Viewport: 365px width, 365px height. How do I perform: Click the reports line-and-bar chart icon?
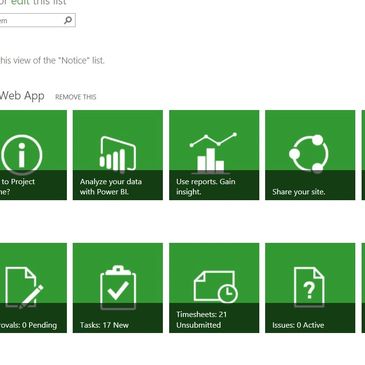pyautogui.click(x=213, y=153)
